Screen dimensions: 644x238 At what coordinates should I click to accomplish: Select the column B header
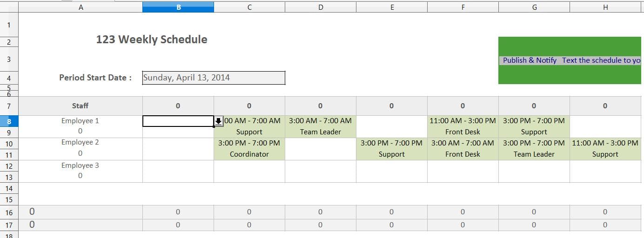click(178, 7)
